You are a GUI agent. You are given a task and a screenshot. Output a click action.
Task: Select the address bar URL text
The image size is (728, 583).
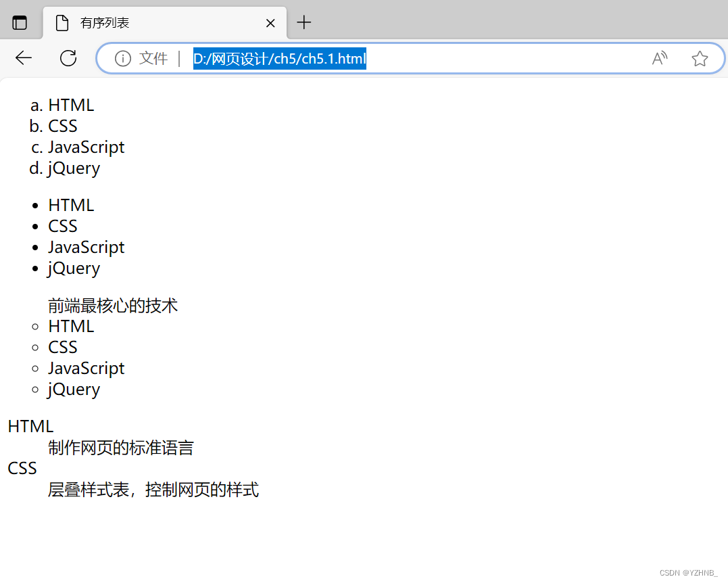(x=279, y=59)
